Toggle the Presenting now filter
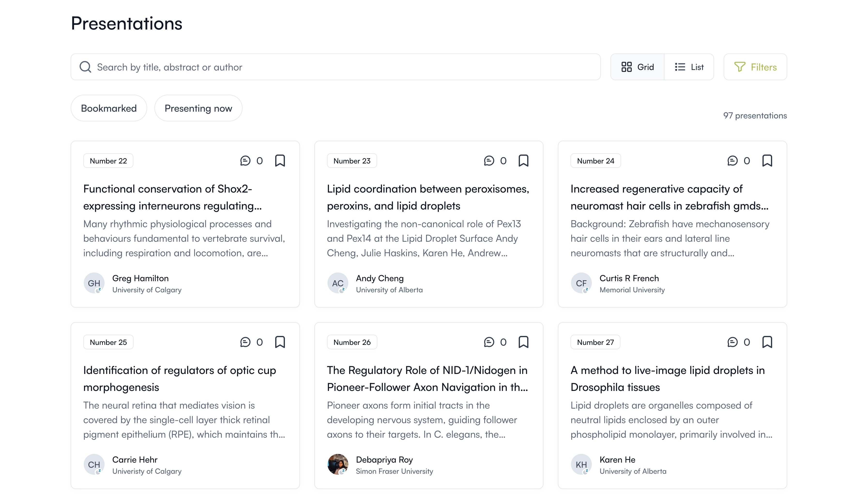Image resolution: width=868 pixels, height=497 pixels. tap(198, 108)
